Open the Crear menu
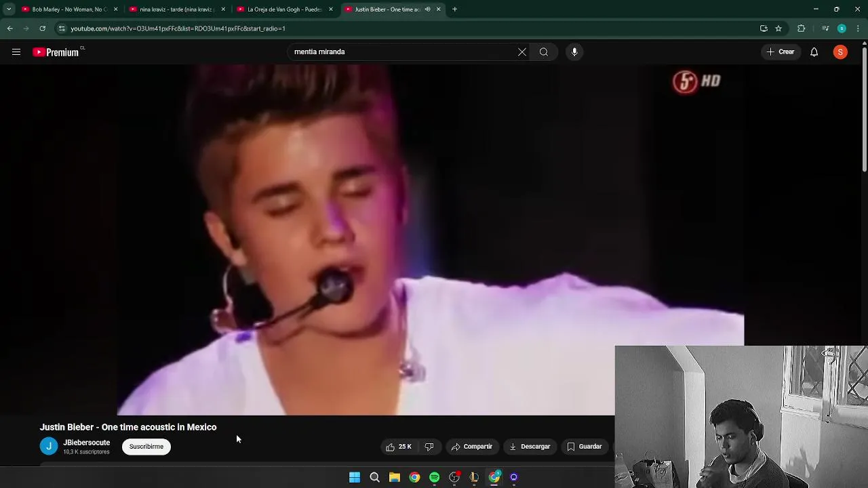Viewport: 868px width, 488px height. (x=780, y=52)
